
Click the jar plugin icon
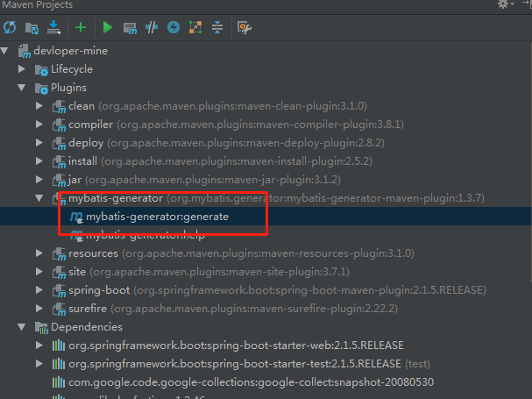click(x=59, y=180)
